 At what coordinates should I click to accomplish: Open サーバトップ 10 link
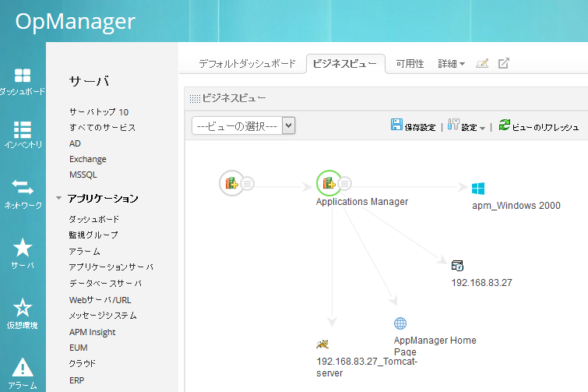point(99,111)
